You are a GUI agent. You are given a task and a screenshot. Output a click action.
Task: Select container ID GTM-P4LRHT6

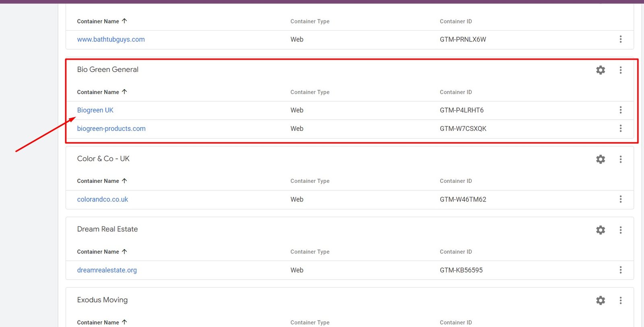pos(462,110)
